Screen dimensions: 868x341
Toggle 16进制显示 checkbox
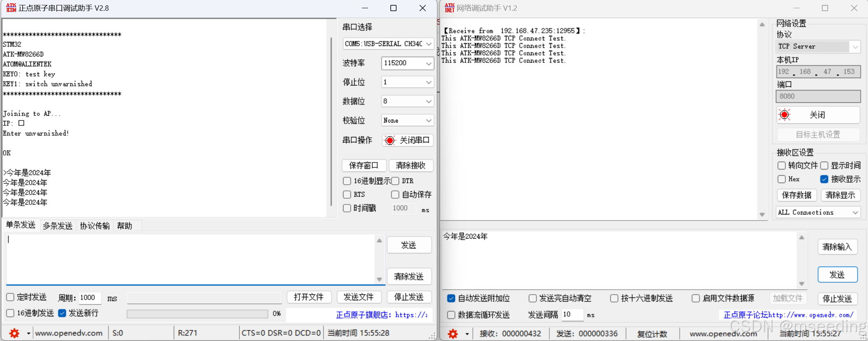point(347,181)
